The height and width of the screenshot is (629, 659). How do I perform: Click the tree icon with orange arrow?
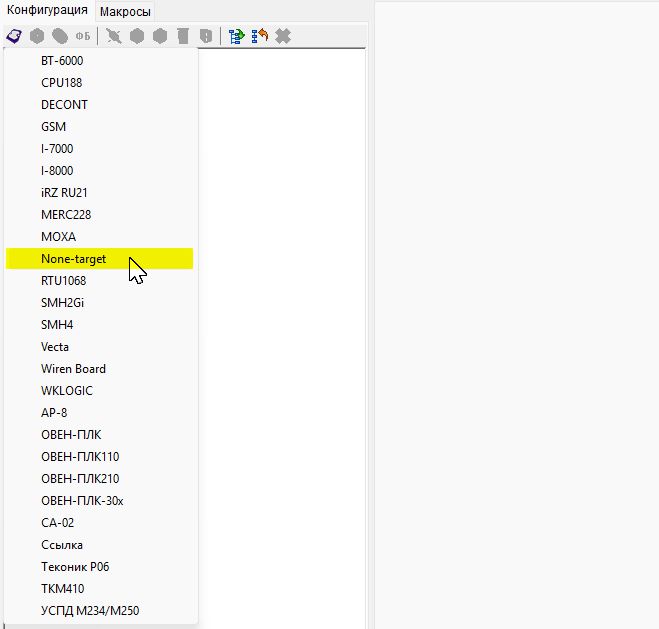tap(260, 36)
